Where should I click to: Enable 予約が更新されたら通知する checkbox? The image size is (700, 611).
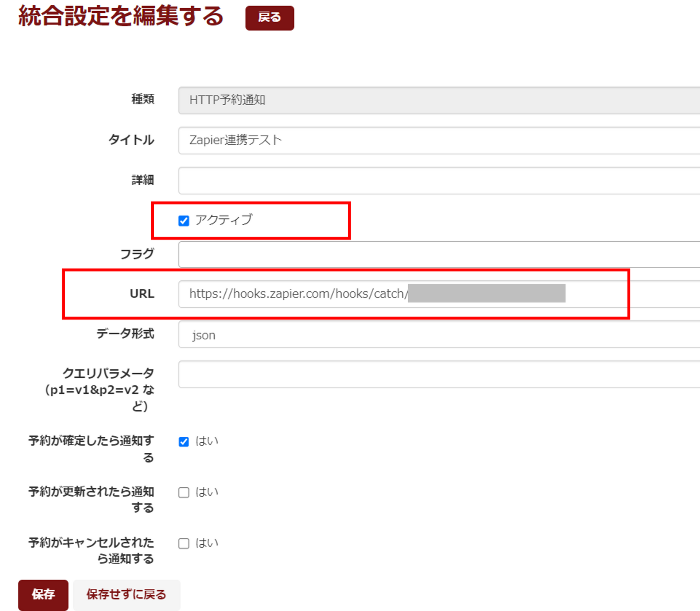184,493
